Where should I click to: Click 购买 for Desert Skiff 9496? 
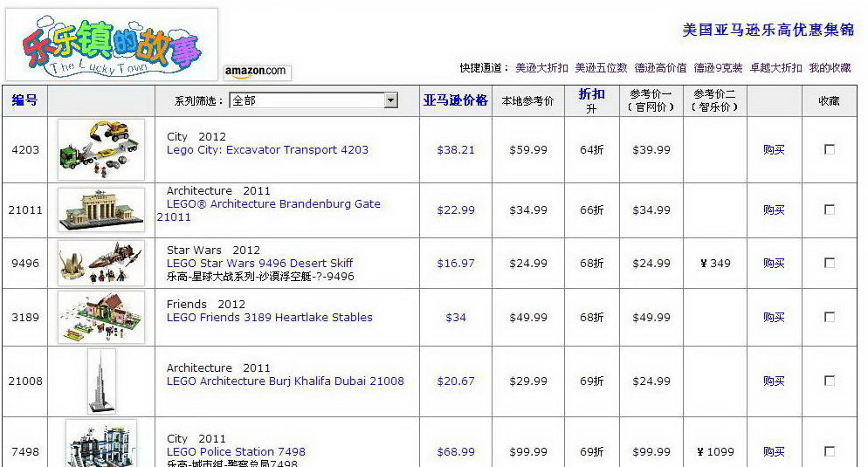click(774, 263)
